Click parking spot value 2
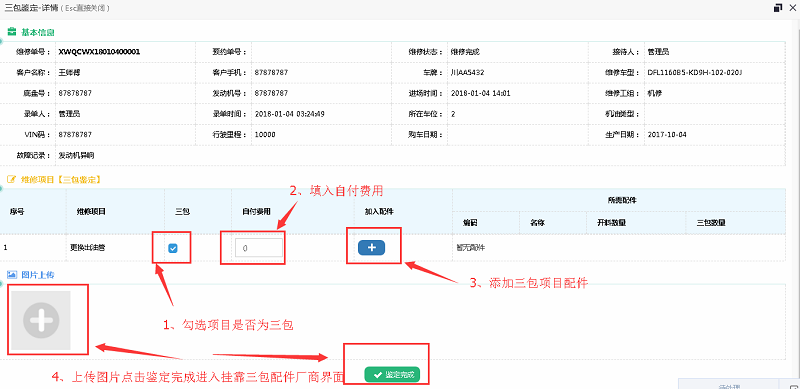The height and width of the screenshot is (389, 800). pyautogui.click(x=453, y=114)
